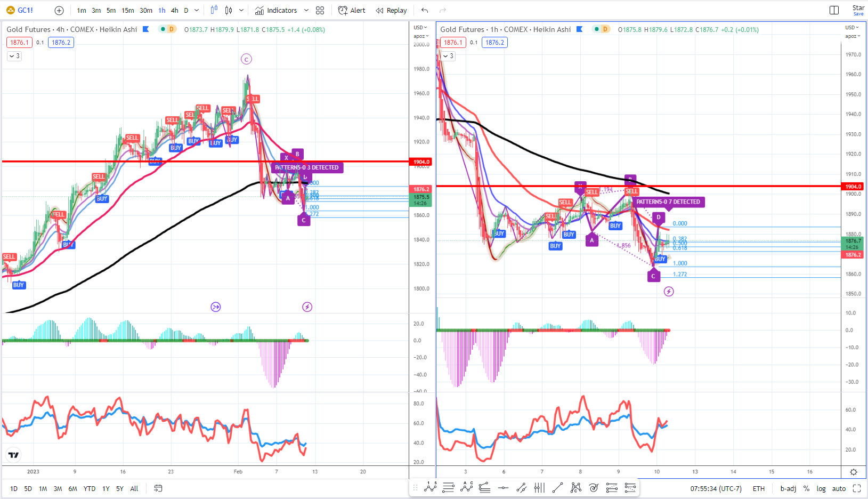Select the horizontal line tool
The image size is (868, 499).
(x=503, y=487)
